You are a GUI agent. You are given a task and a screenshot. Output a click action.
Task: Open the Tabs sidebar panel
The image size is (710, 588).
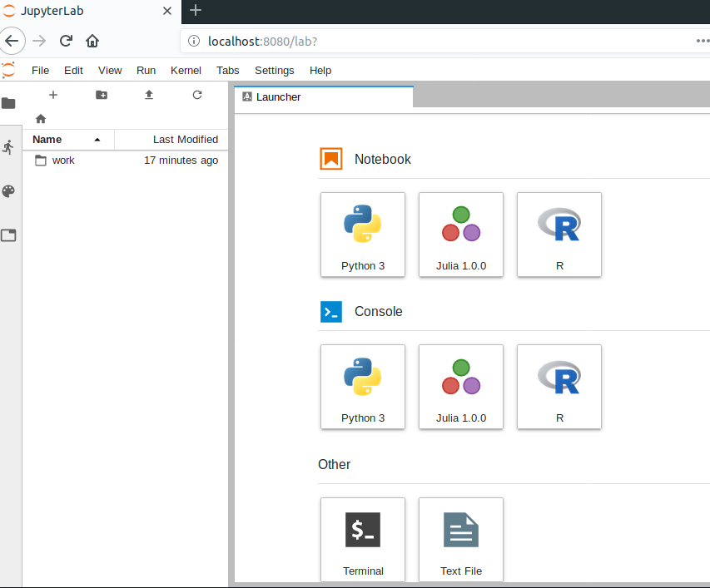tap(8, 235)
